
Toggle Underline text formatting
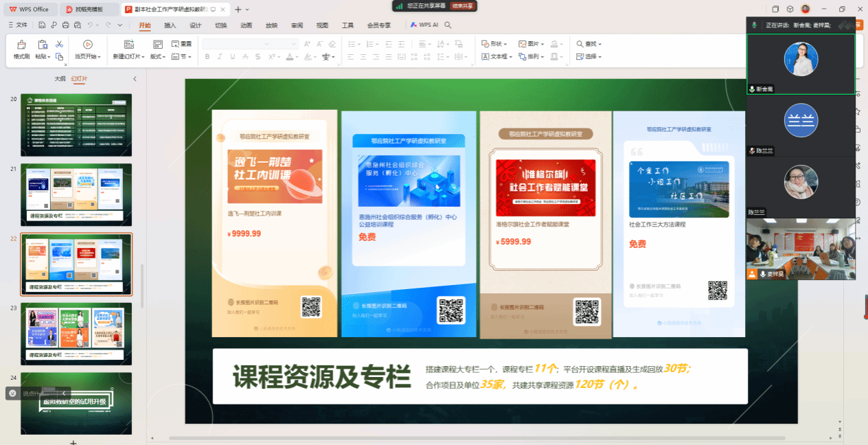232,57
